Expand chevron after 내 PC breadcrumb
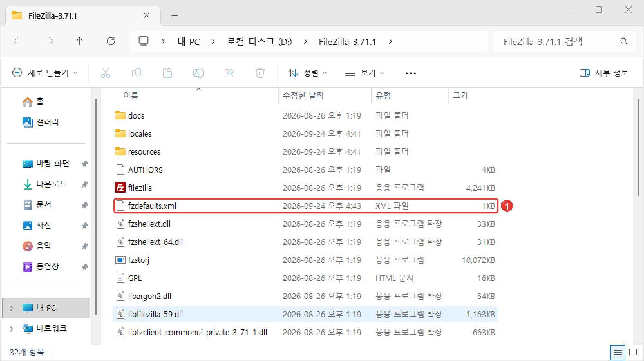This screenshot has width=644, height=361. [213, 41]
